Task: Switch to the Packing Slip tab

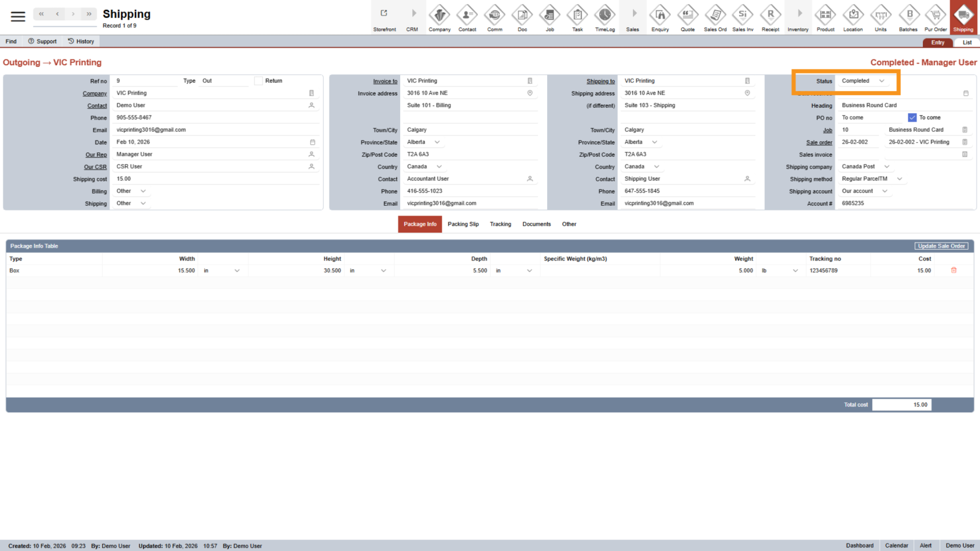Action: (463, 224)
